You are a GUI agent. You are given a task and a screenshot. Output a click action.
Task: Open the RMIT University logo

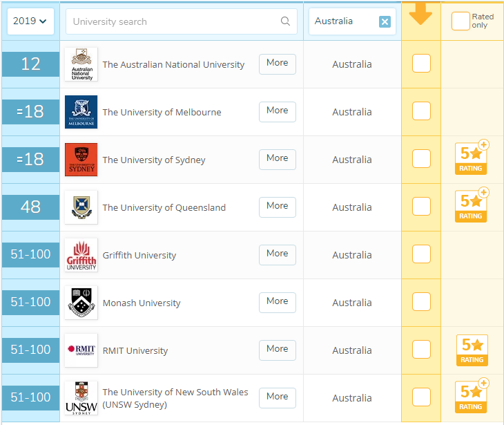tap(81, 350)
